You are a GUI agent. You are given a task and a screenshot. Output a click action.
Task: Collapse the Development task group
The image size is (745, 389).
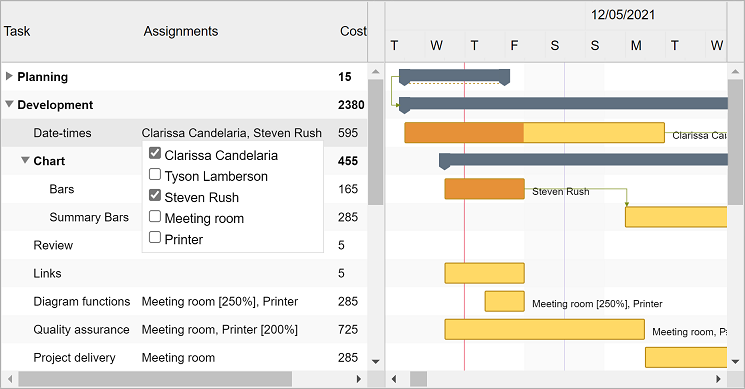[x=9, y=104]
